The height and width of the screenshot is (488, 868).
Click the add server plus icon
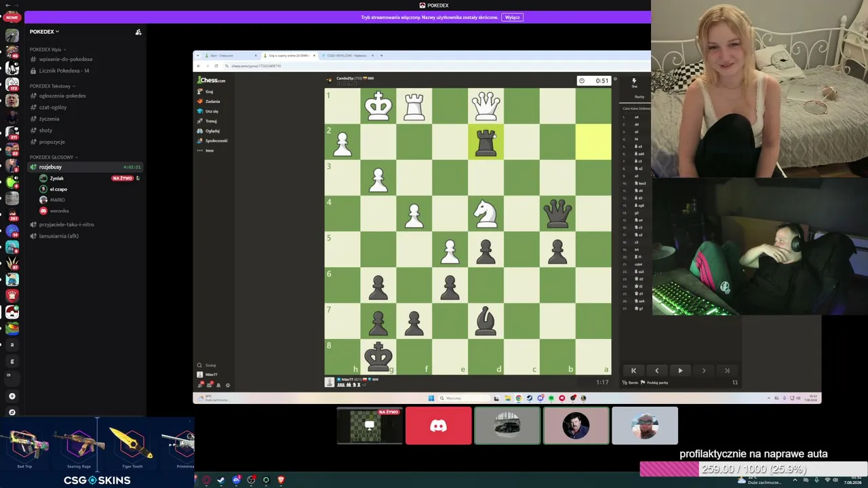pyautogui.click(x=12, y=396)
